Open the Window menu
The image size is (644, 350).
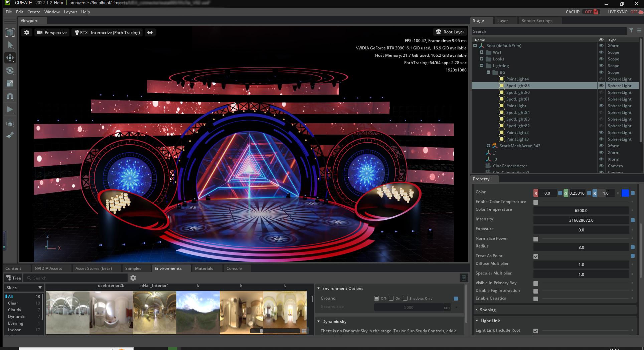52,12
